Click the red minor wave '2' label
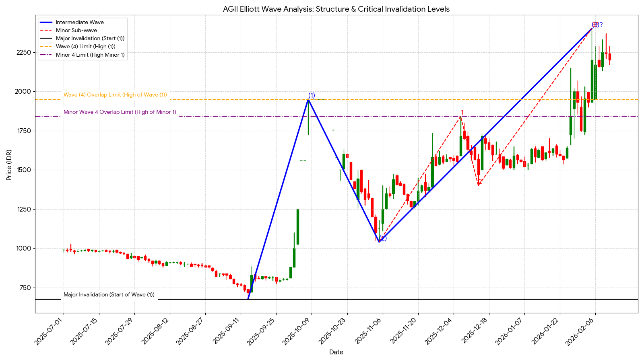Viewport: 644px width, 362px height. pyautogui.click(x=480, y=181)
